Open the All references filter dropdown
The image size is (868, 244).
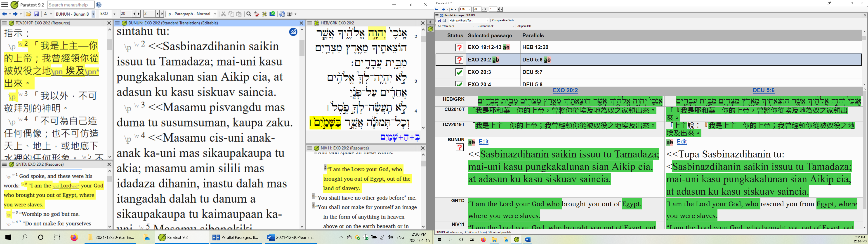point(456,26)
